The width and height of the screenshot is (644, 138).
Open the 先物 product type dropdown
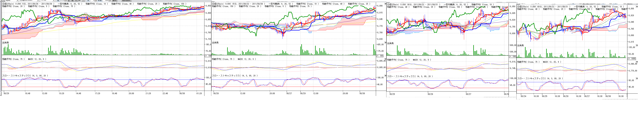click(x=17, y=1)
